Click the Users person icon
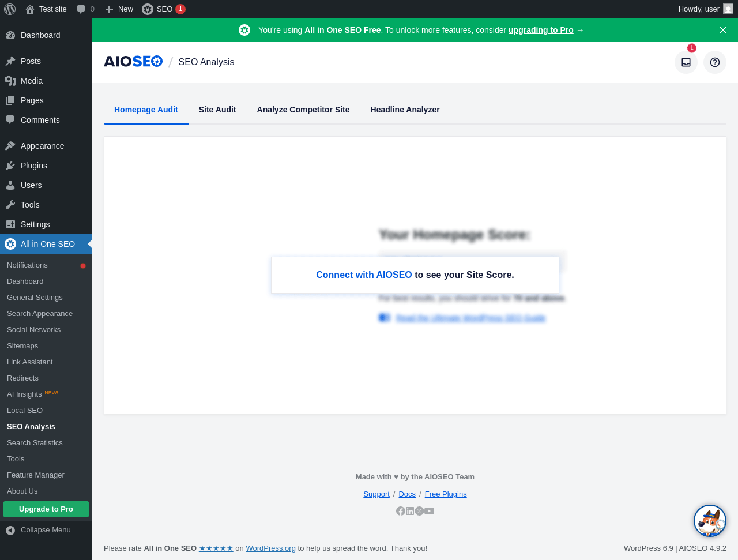 [10, 185]
